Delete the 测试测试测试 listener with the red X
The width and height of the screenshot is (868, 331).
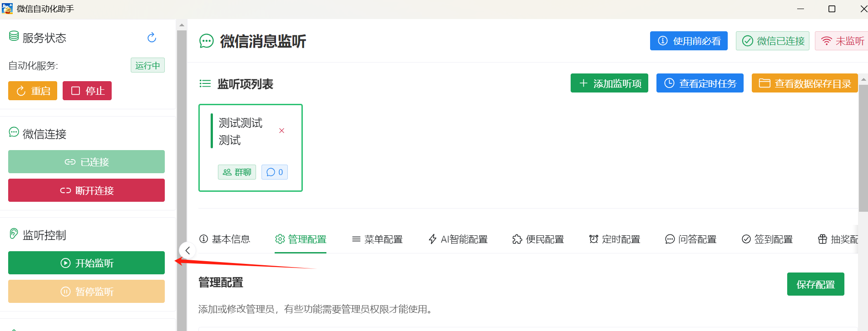pos(281,131)
